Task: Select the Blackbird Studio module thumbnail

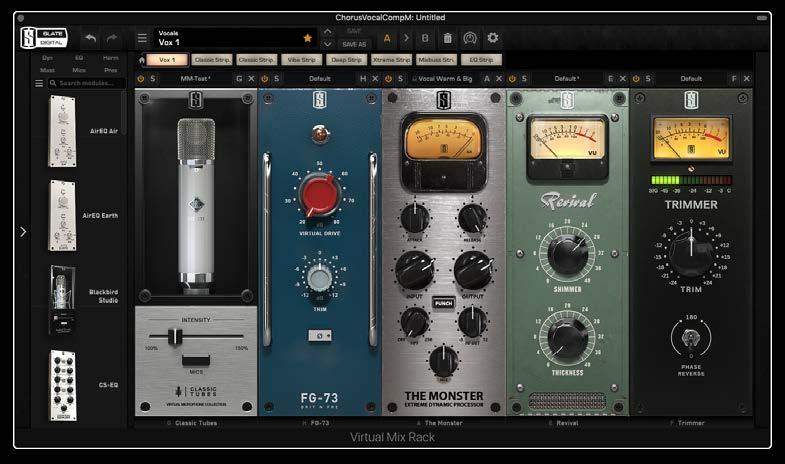Action: click(x=63, y=299)
